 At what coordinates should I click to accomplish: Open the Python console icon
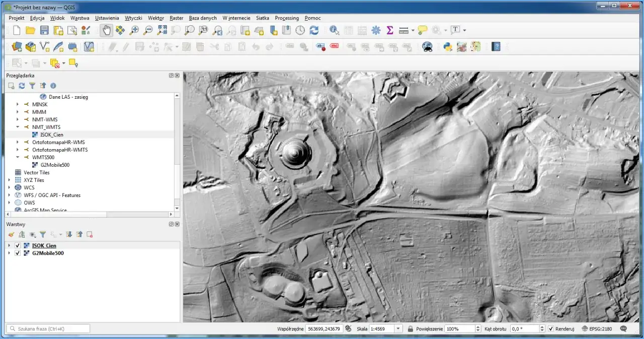[448, 47]
